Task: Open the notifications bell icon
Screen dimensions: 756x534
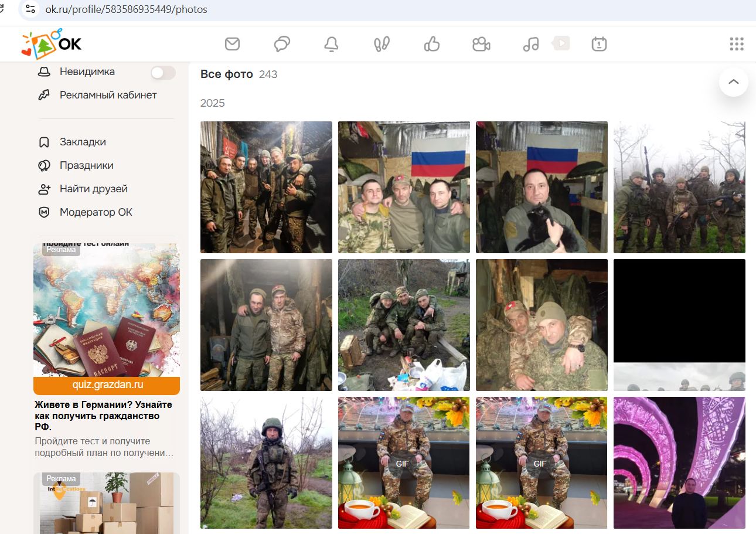Action: point(331,43)
